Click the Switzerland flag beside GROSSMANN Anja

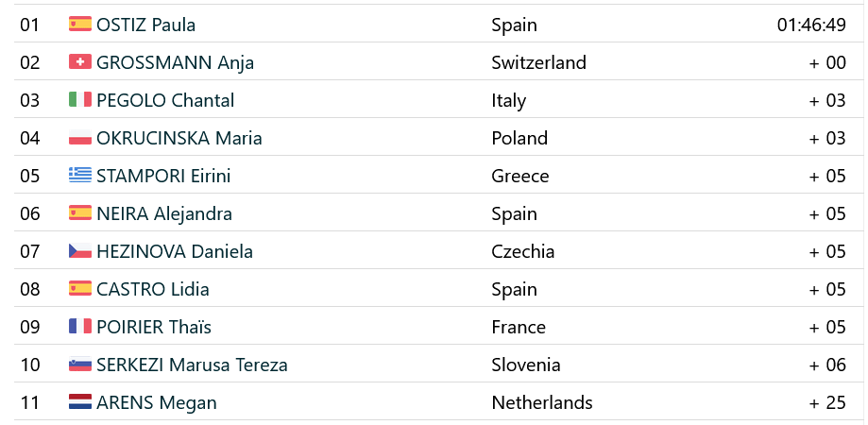[79, 62]
